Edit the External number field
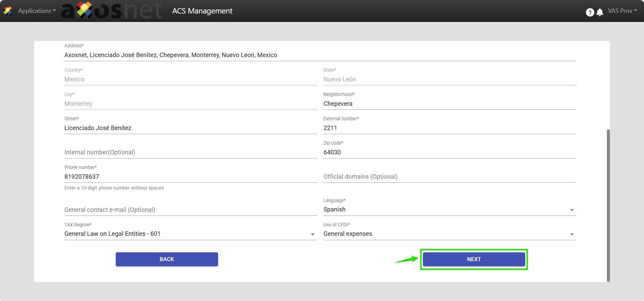This screenshot has width=644, height=301. tap(449, 128)
